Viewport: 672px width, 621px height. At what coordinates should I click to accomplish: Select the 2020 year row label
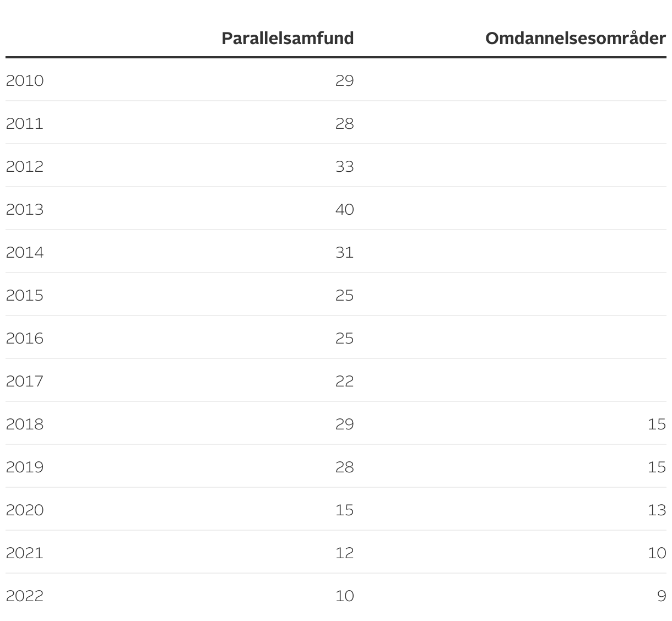(25, 510)
